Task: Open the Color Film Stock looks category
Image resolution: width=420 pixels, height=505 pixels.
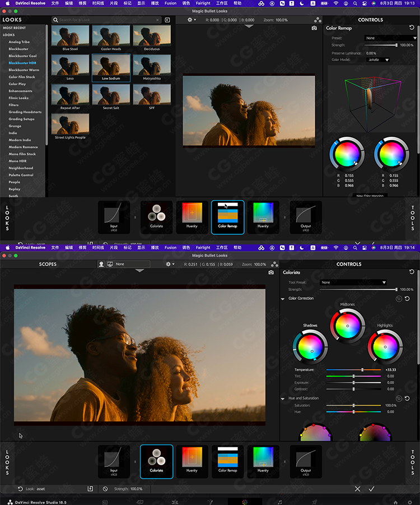Action: (x=22, y=77)
